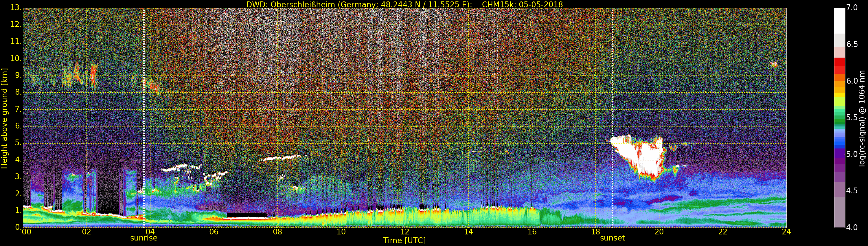The image size is (868, 246).
Task: Click the height axis tick label '2.'
Action: click(18, 193)
